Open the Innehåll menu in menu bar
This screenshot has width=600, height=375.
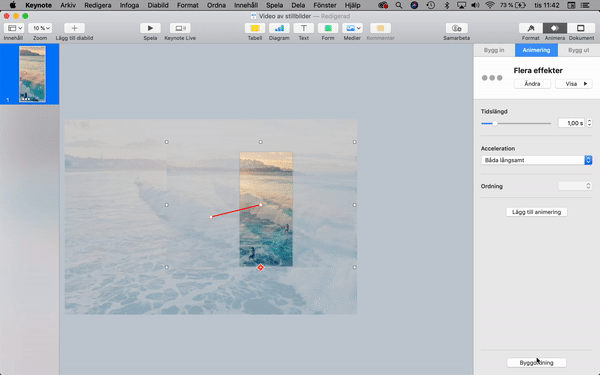[x=246, y=5]
